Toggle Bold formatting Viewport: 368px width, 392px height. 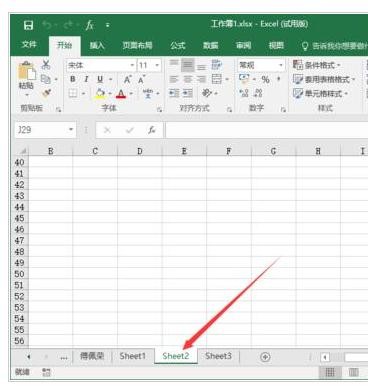72,79
